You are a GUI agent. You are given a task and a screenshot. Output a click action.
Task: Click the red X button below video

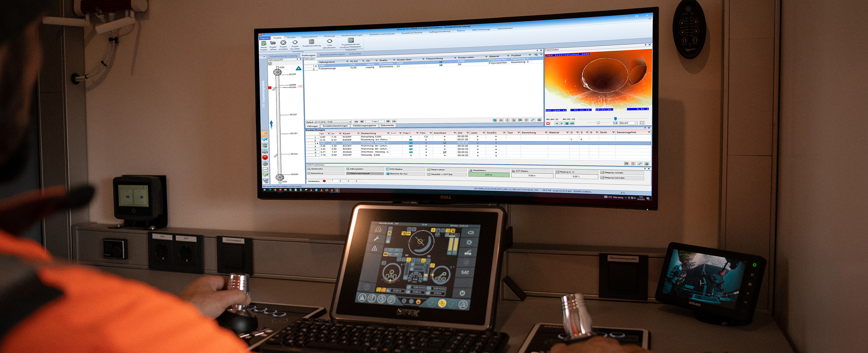548,124
